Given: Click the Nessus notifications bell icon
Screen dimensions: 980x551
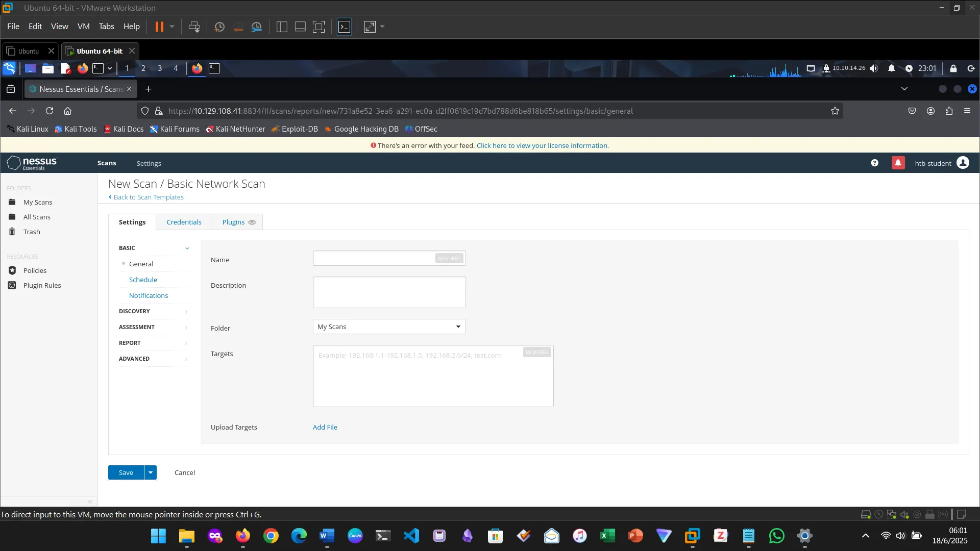Looking at the screenshot, I should coord(898,163).
